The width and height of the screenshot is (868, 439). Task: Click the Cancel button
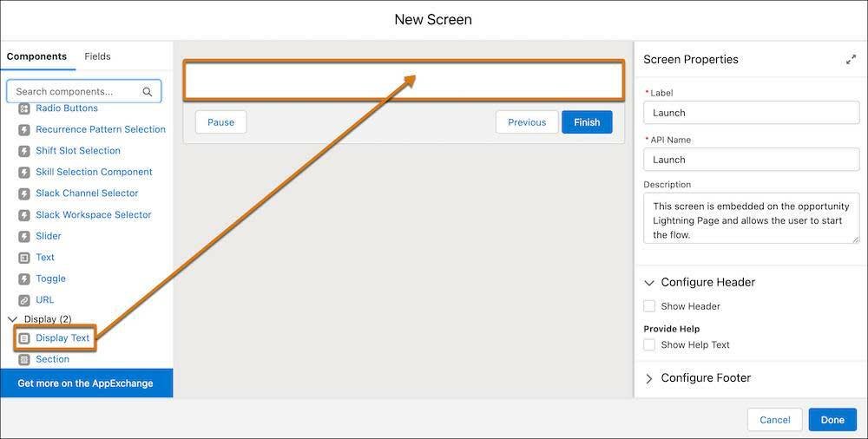775,420
